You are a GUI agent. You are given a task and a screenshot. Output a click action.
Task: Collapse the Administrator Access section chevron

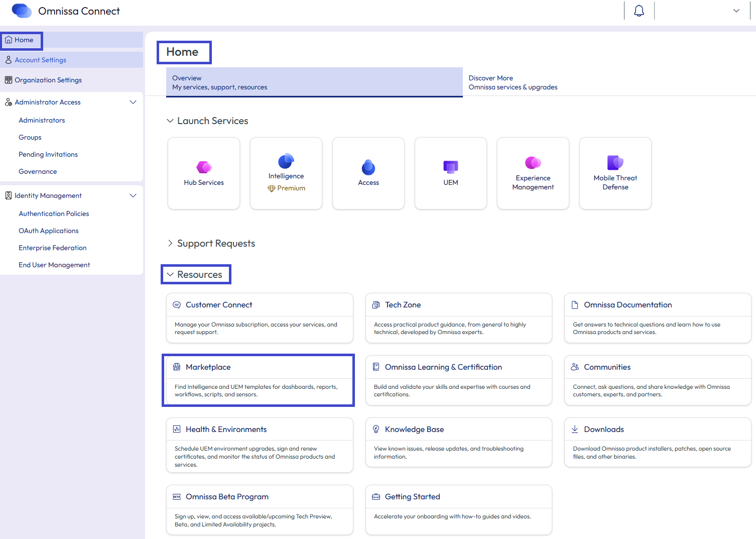(x=133, y=102)
